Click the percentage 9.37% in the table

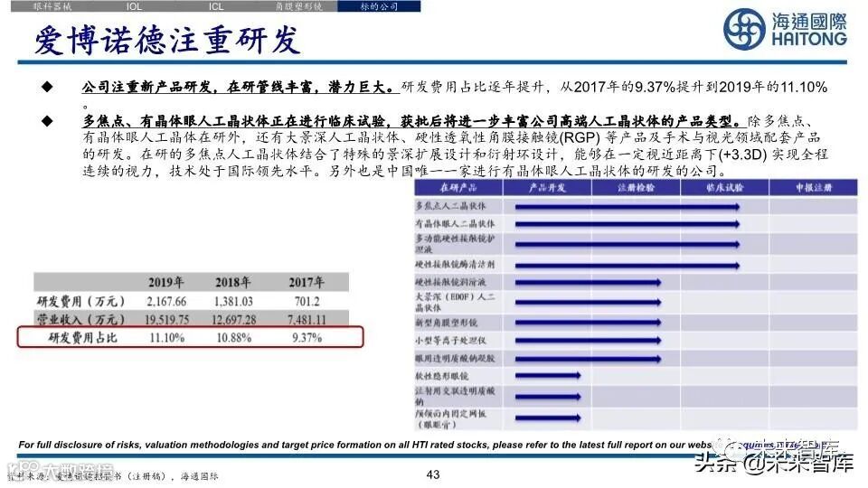(307, 337)
